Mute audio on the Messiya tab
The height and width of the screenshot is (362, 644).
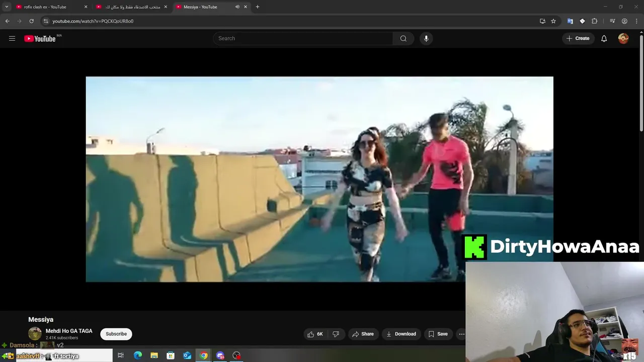tap(237, 7)
